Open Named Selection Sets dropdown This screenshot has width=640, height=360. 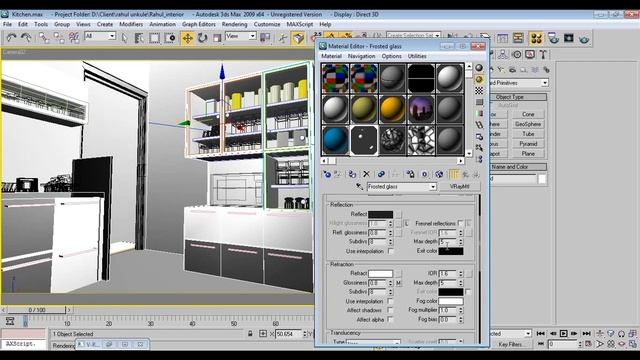coord(413,36)
